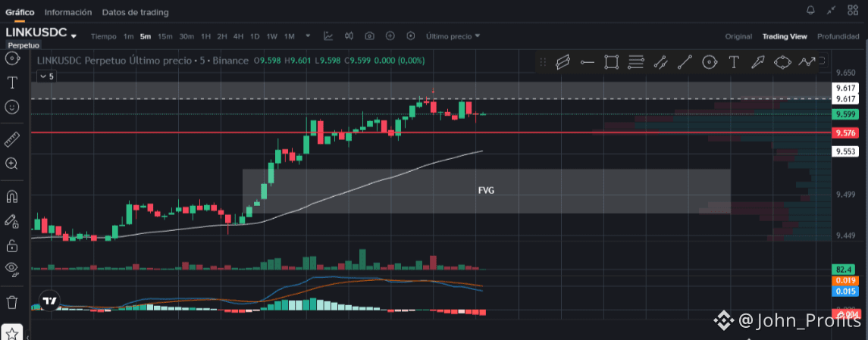868x340 pixels.
Task: Select the 15m timeframe
Action: (x=165, y=36)
